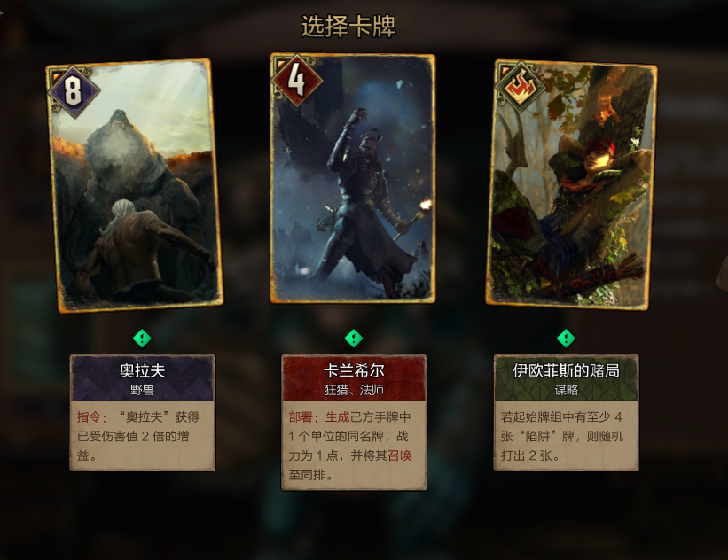Click green diamond marker above 卡兰希尔
The width and height of the screenshot is (728, 560).
click(354, 338)
